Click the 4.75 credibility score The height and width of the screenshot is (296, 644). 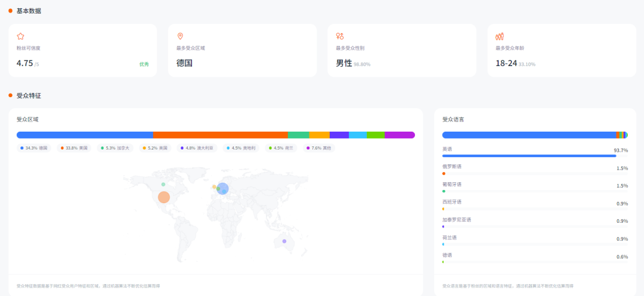(x=24, y=63)
